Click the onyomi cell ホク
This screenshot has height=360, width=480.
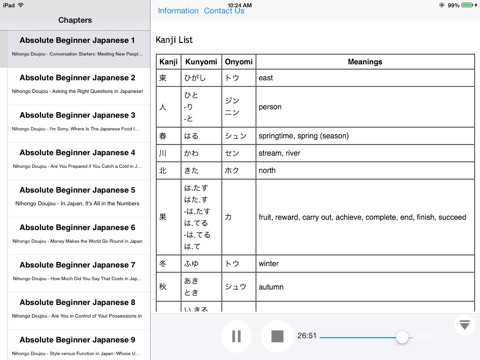pos(239,171)
